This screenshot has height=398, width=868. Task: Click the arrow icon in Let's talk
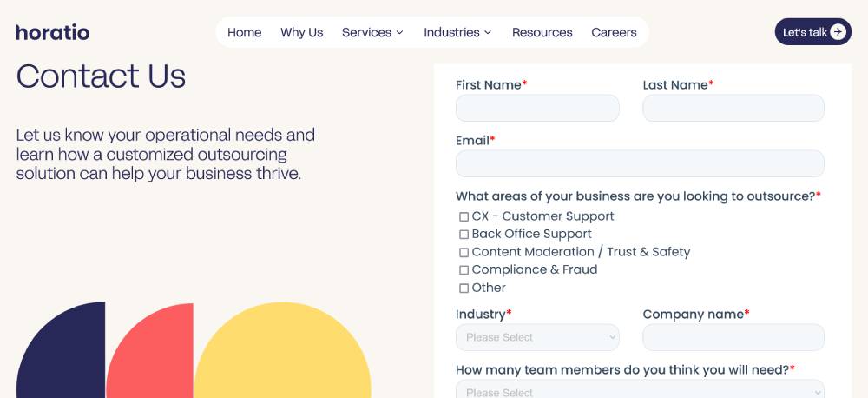point(838,32)
